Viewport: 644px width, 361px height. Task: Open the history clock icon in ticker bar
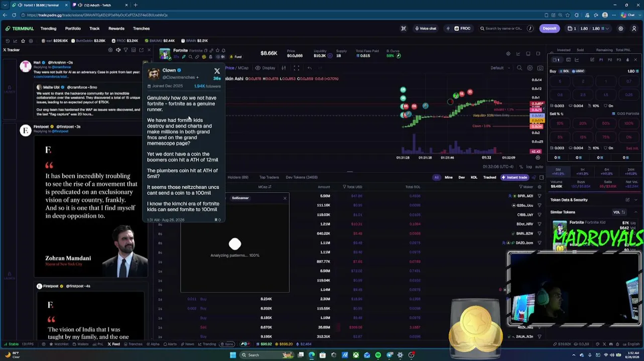(8, 41)
